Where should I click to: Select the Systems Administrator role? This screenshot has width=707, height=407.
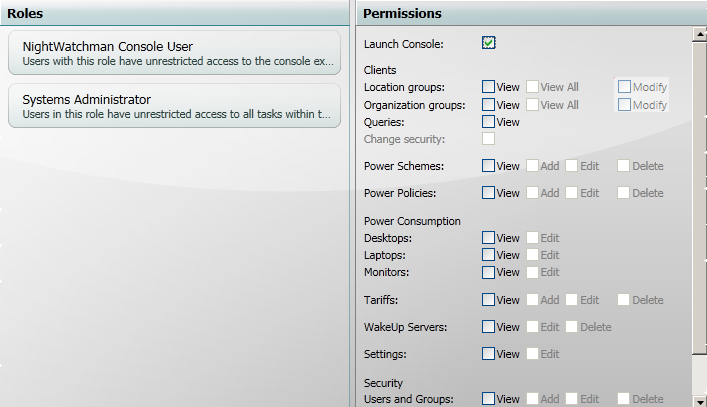pyautogui.click(x=174, y=106)
